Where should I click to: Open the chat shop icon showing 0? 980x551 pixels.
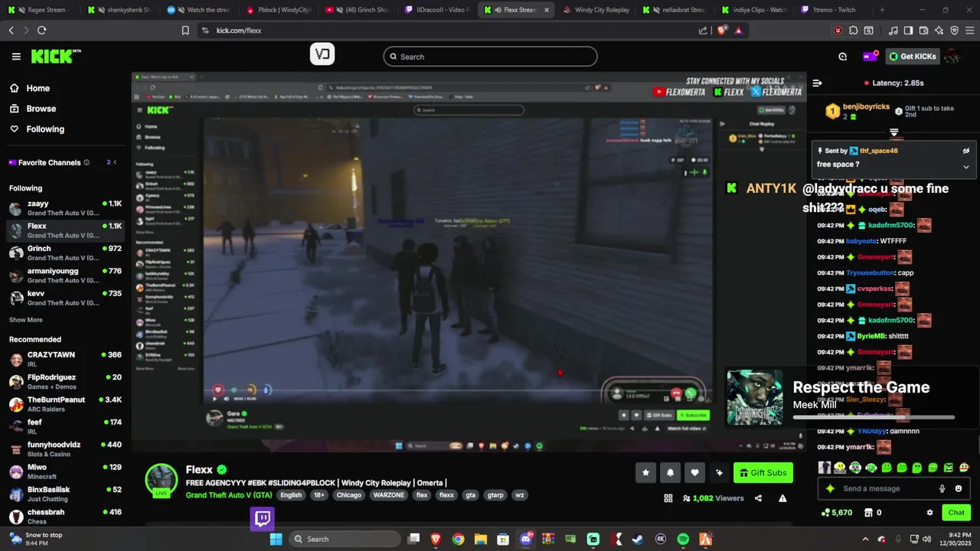[x=873, y=513]
